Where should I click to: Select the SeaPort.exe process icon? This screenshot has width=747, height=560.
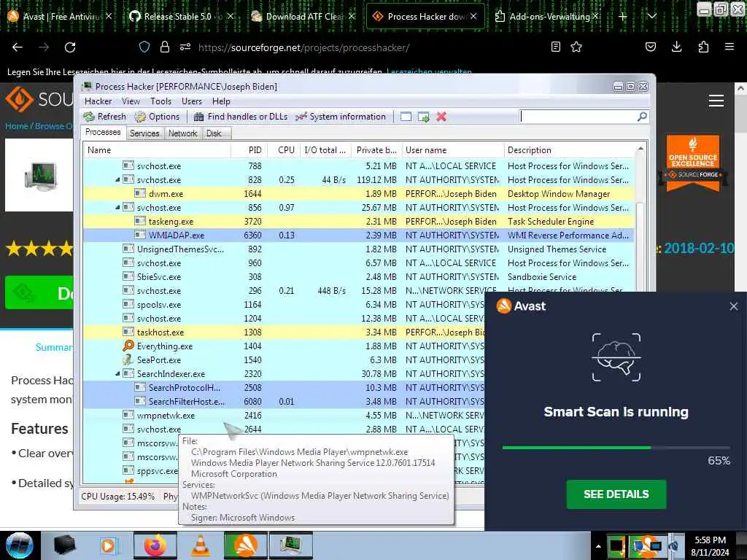(128, 359)
